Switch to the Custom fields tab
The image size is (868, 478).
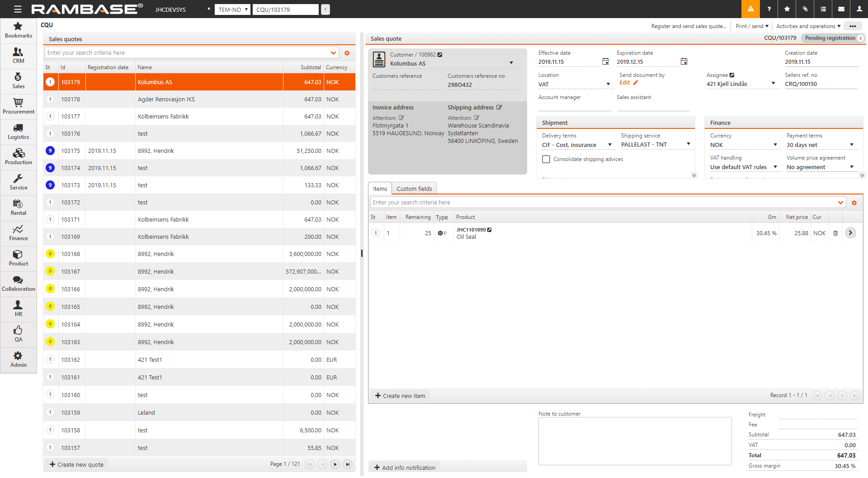click(x=414, y=189)
